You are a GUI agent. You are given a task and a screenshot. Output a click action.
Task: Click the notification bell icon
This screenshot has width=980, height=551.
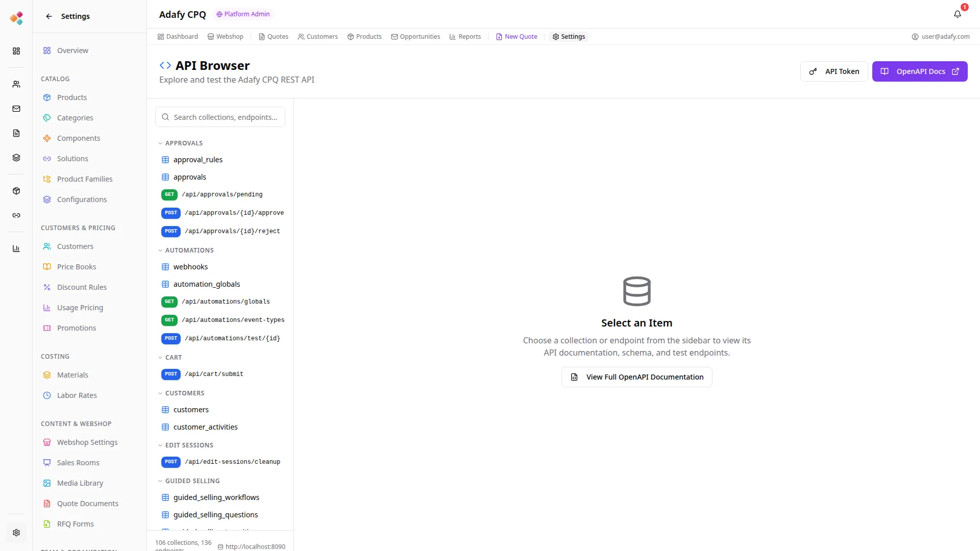click(958, 15)
